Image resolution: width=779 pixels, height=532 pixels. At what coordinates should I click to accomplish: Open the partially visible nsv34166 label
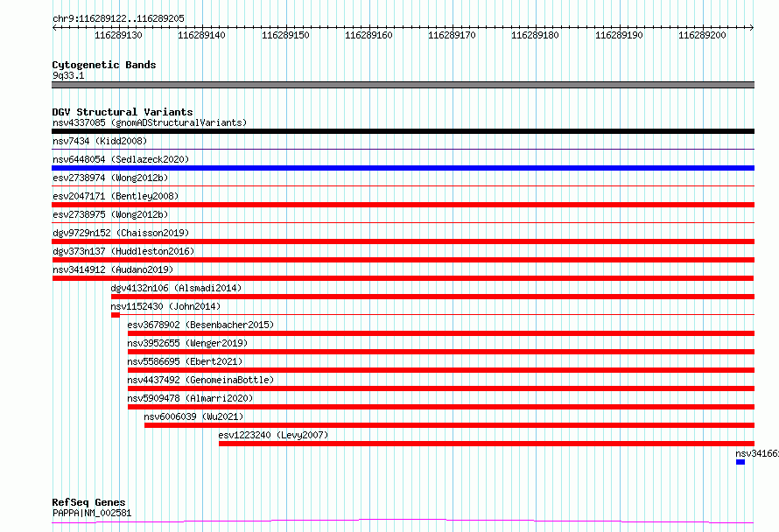(x=756, y=453)
